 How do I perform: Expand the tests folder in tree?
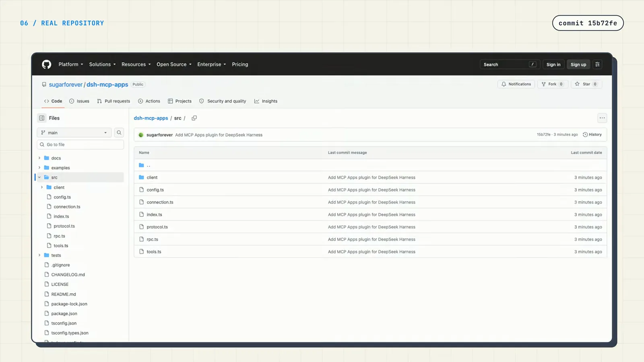point(39,255)
